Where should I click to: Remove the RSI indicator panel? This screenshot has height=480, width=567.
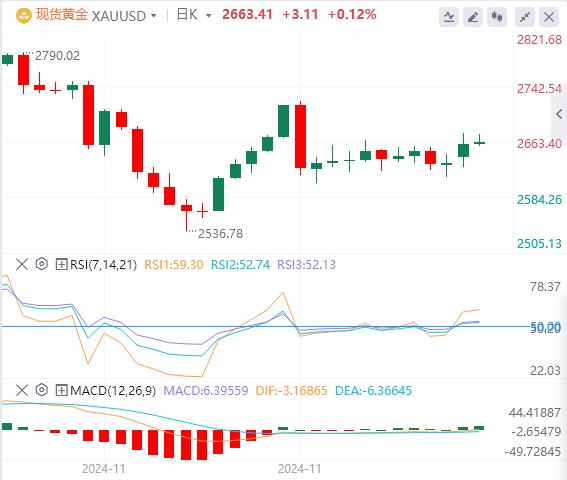(x=22, y=264)
